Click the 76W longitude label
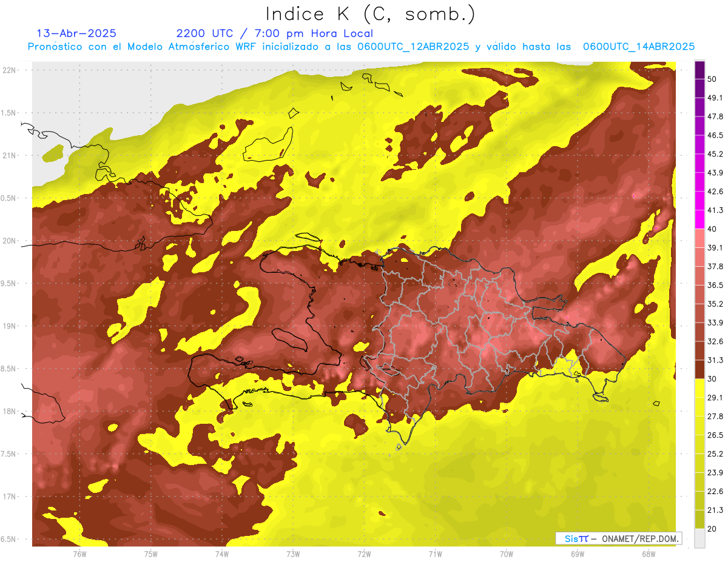 pos(79,554)
